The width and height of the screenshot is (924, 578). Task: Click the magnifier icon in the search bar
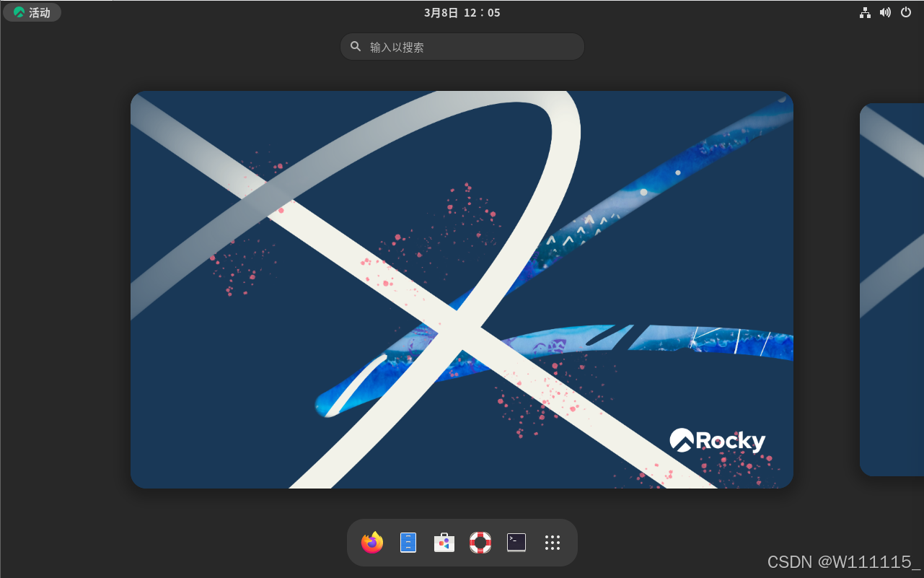tap(356, 46)
